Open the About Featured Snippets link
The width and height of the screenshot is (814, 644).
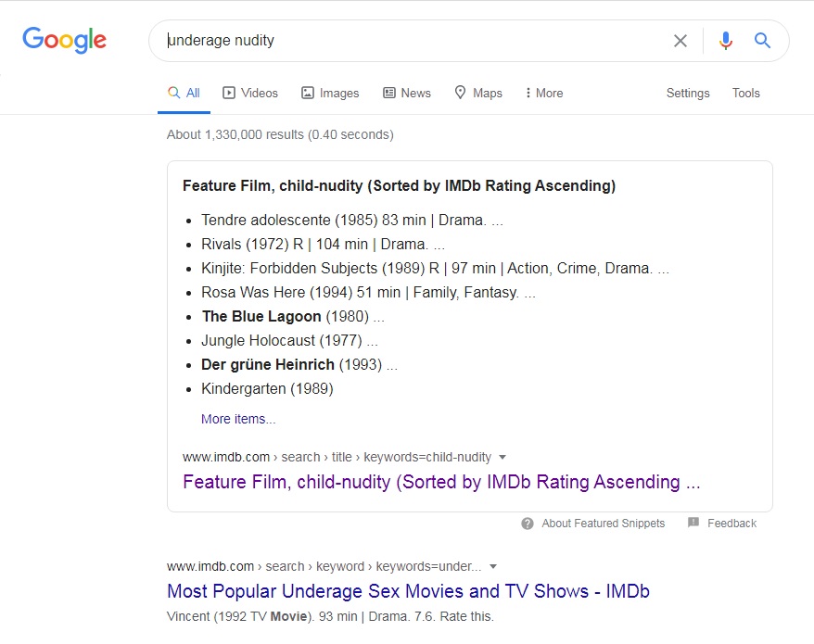click(604, 524)
